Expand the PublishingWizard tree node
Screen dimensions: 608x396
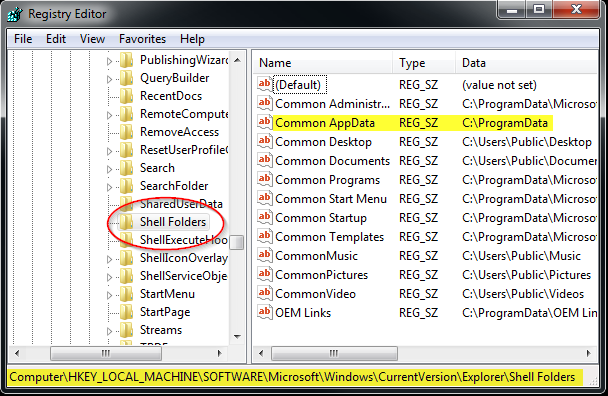pos(109,61)
